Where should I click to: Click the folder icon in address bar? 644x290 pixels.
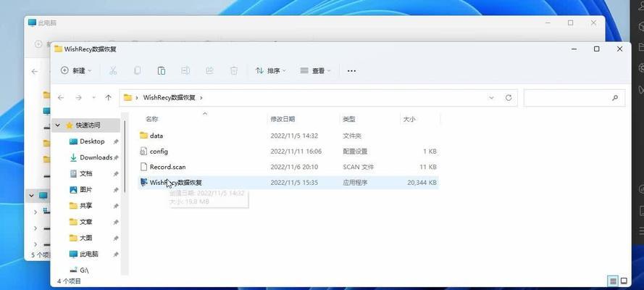(127, 98)
